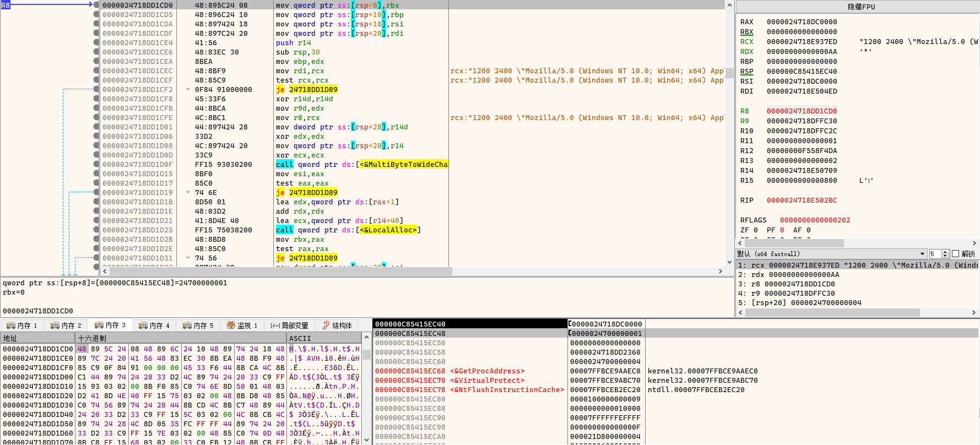Click registers panel horizontal scrollbar left arrow
Screen dimensions: 980x445
point(740,243)
